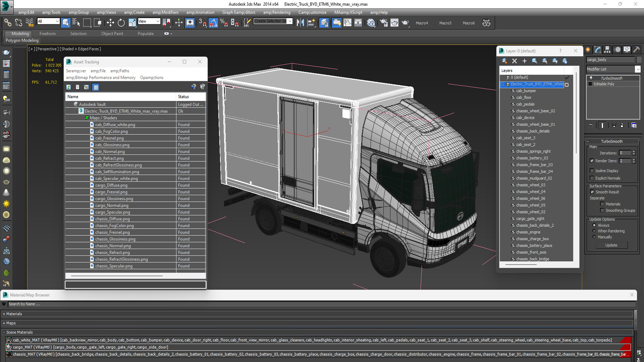Click Asset Tracking table view icon
This screenshot has height=362, width=644.
[x=96, y=87]
